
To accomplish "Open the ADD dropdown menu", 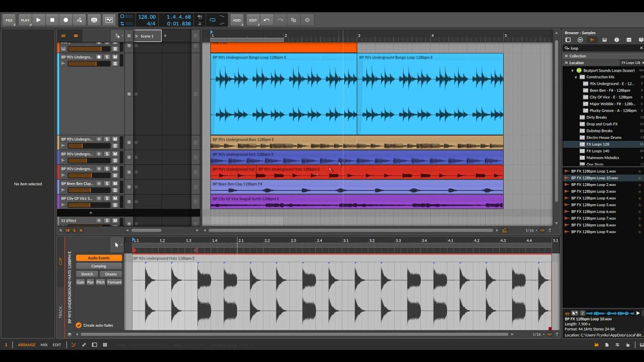I will 236,20.
